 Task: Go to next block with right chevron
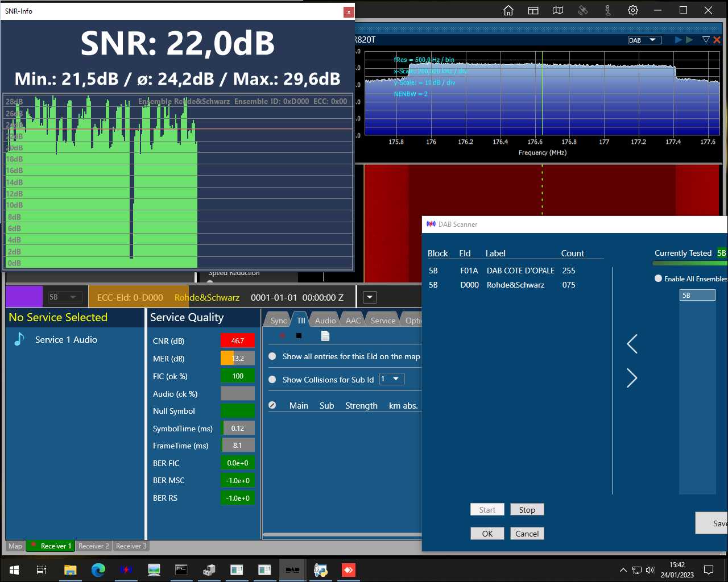point(632,378)
